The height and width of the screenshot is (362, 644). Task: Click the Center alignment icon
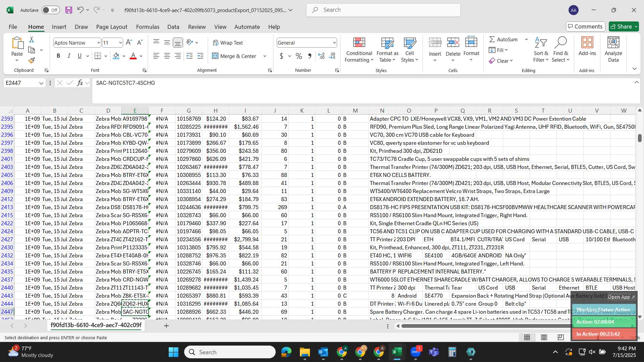(167, 56)
